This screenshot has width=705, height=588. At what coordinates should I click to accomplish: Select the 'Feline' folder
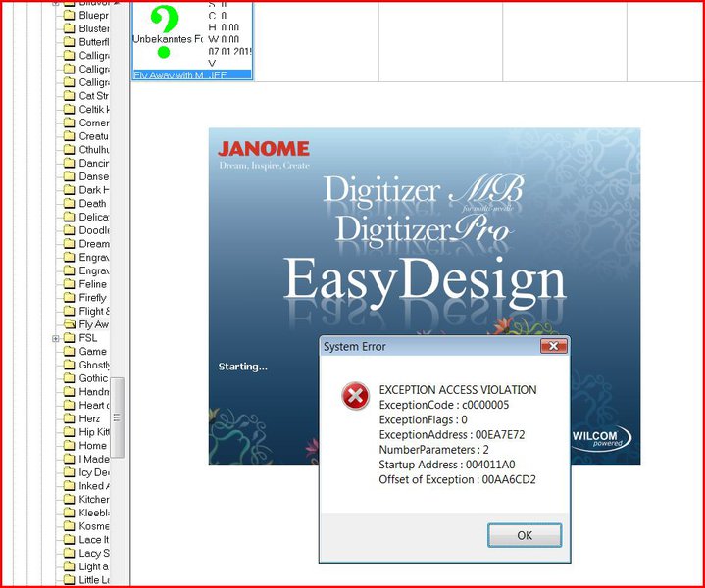(92, 284)
